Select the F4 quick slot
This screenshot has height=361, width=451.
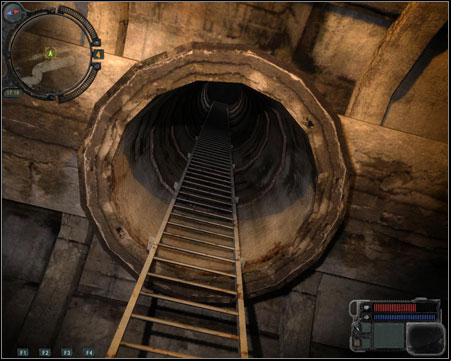(88, 352)
